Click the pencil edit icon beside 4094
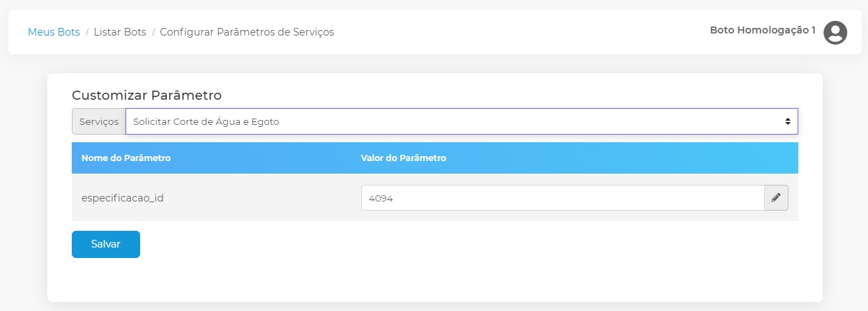This screenshot has height=311, width=868. point(776,198)
